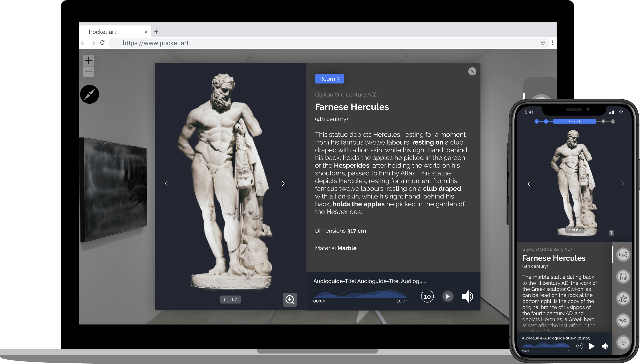Select room step 4 on phone
Image resolution: width=641 pixels, height=364 pixels.
(603, 122)
